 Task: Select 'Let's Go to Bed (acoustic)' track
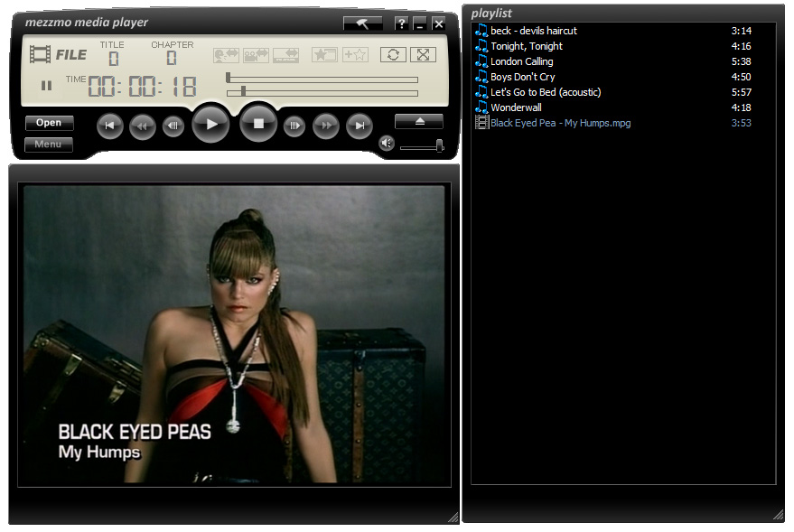pyautogui.click(x=546, y=93)
